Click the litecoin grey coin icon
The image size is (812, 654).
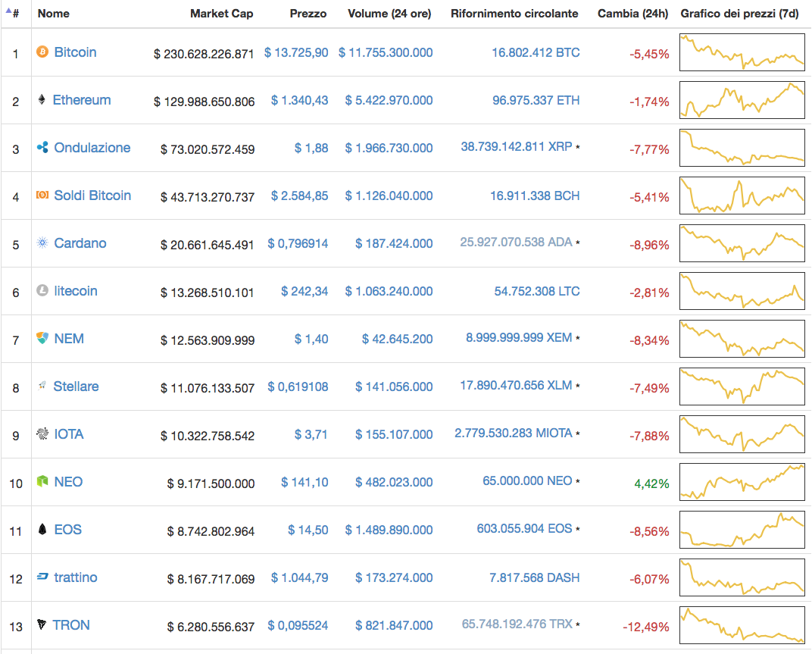pyautogui.click(x=42, y=291)
